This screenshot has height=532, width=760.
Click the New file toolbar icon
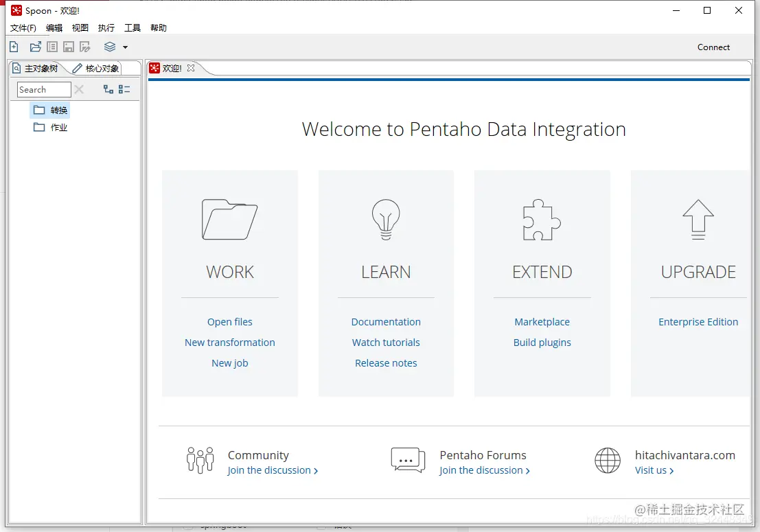(x=14, y=47)
